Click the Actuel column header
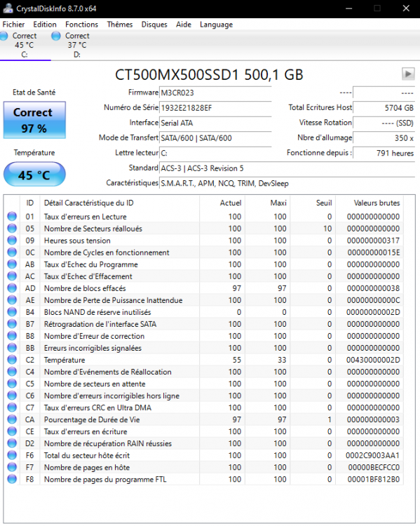 [222, 203]
